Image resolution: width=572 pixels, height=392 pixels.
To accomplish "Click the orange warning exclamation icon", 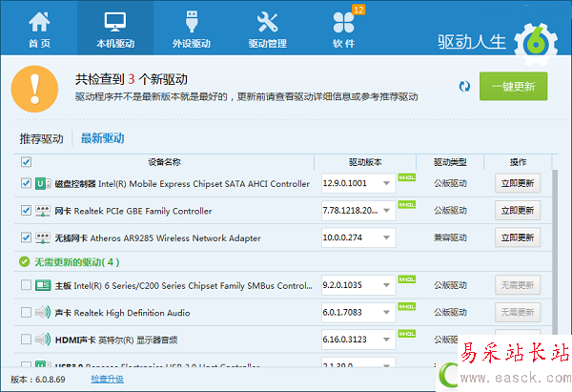I will 36,89.
